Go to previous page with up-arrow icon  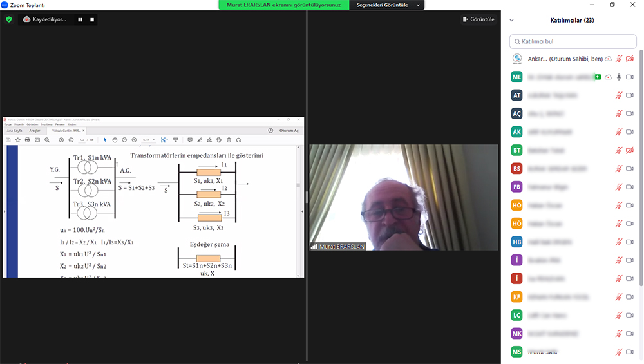coord(61,140)
